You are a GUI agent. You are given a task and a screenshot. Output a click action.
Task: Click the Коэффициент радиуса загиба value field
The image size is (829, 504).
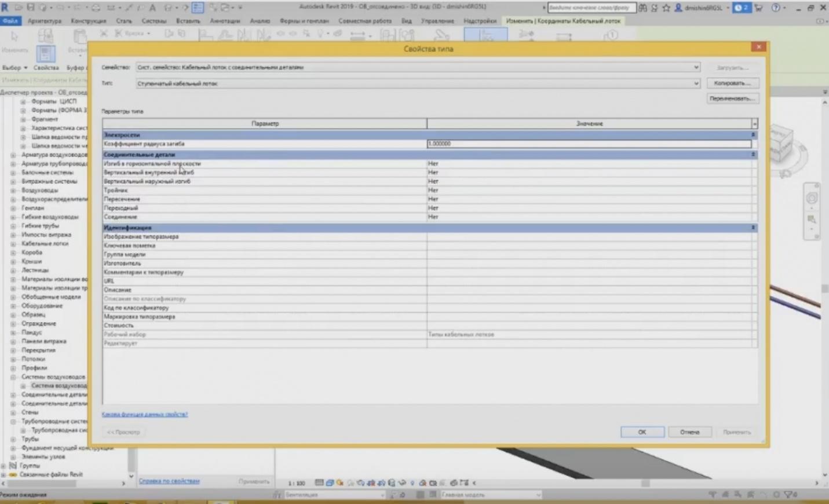(x=589, y=144)
